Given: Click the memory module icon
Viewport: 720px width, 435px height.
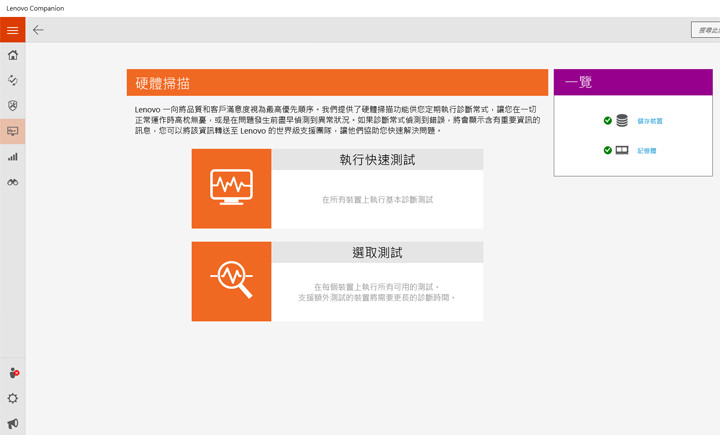Looking at the screenshot, I should pyautogui.click(x=622, y=151).
